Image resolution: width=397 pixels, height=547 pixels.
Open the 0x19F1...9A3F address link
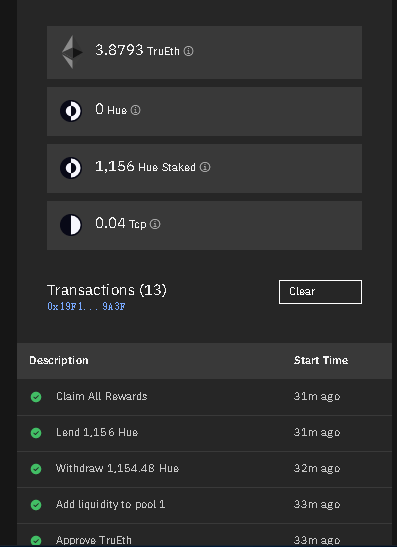tap(86, 307)
